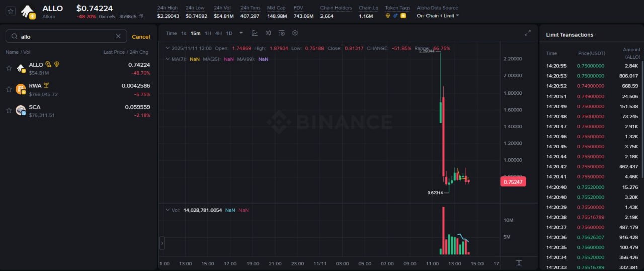Screen dimensions: 644x271
Task: Click the Price(USDT) column header
Action: [591, 53]
